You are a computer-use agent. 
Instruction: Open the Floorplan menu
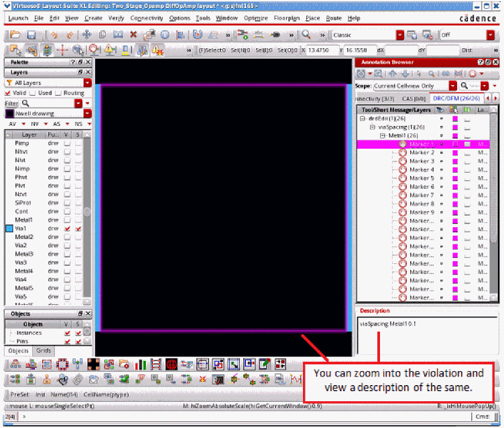point(286,18)
